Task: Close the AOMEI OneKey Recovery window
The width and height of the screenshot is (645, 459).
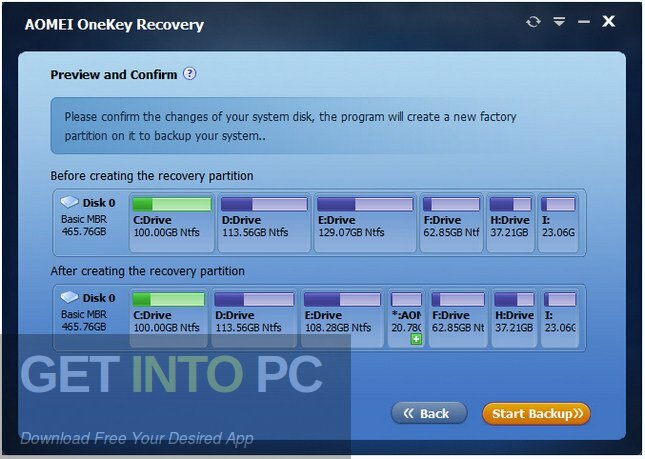Action: 608,21
